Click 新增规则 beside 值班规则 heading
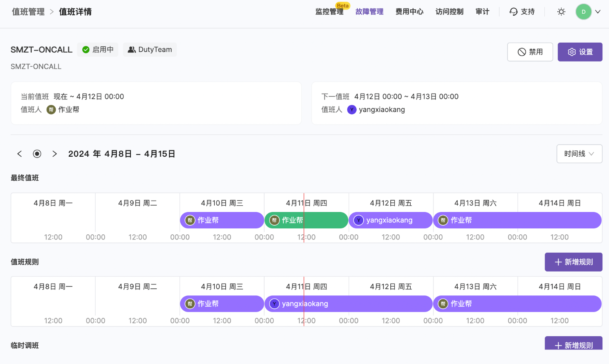This screenshot has height=364, width=609. click(x=573, y=262)
